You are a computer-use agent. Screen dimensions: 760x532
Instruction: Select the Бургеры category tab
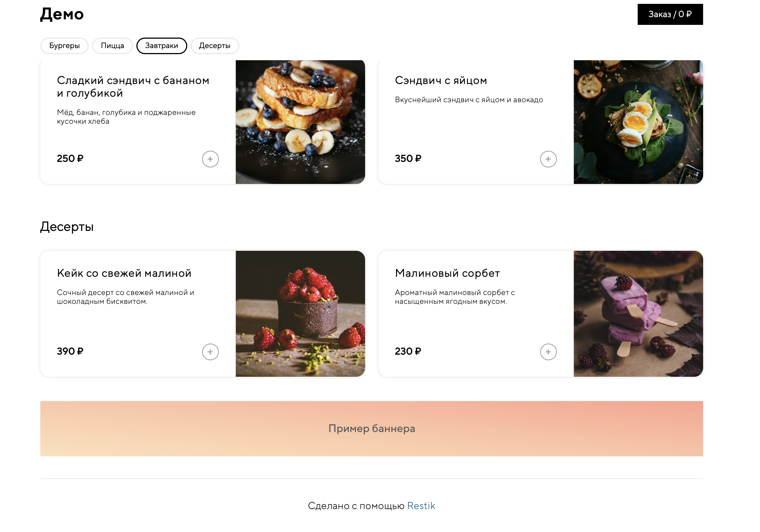(x=64, y=46)
